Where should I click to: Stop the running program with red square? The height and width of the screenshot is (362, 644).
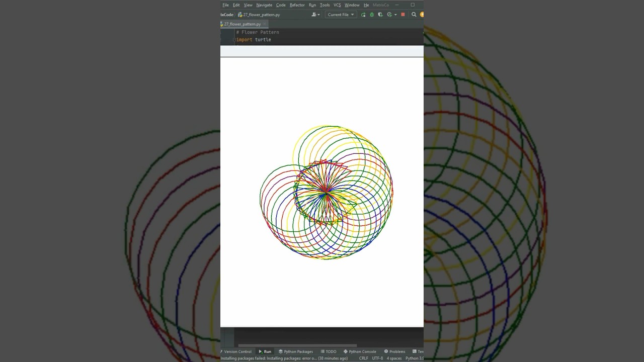pyautogui.click(x=403, y=15)
